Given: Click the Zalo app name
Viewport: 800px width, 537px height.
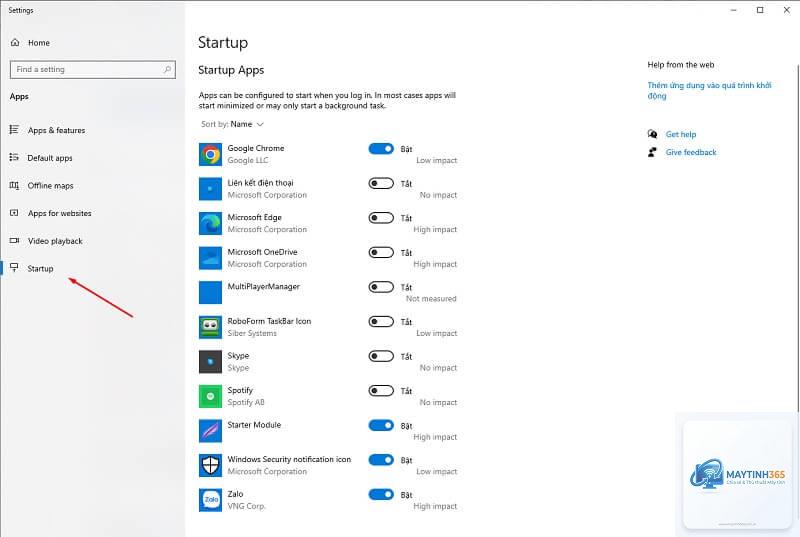Looking at the screenshot, I should pos(235,494).
